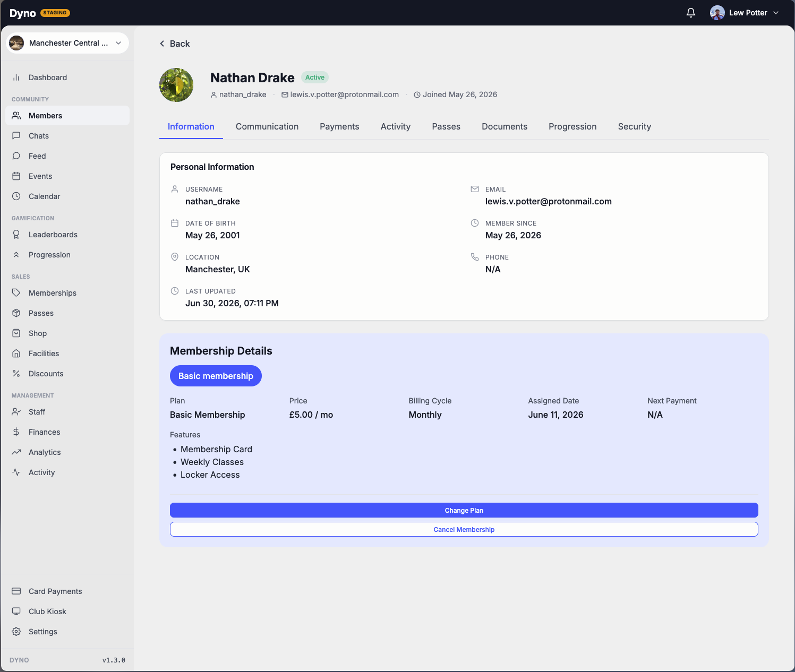The image size is (795, 672).
Task: Click Nathan Drake's profile avatar
Action: pos(176,85)
